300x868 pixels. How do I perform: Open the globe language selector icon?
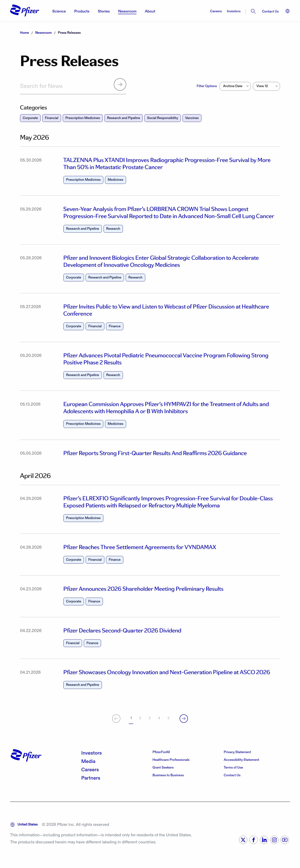tap(287, 11)
